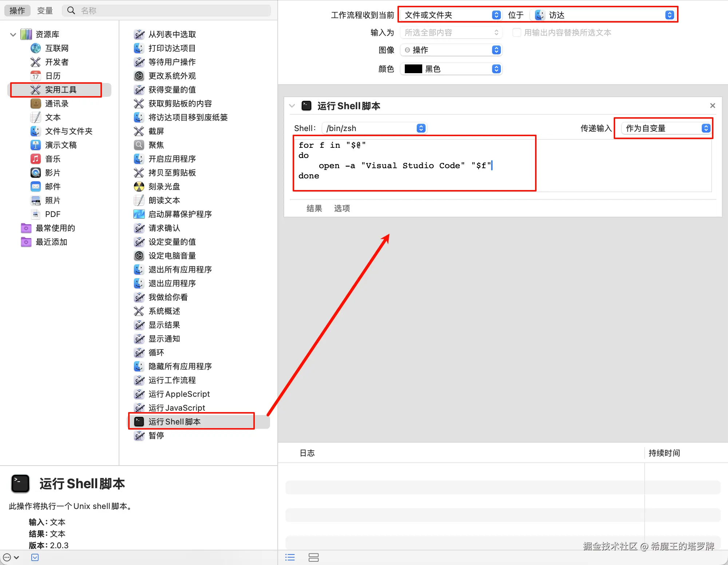
Task: Click the 邮件 mail icon category
Action: [36, 186]
